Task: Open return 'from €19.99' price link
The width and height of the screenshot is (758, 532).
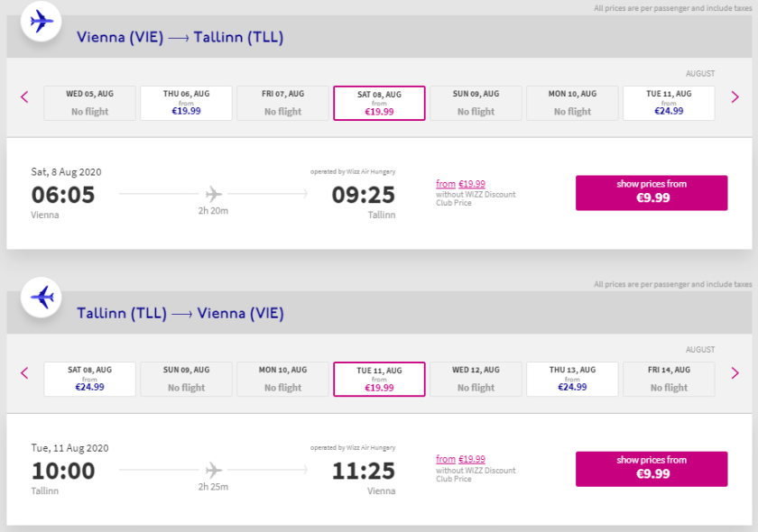Action: click(x=460, y=460)
